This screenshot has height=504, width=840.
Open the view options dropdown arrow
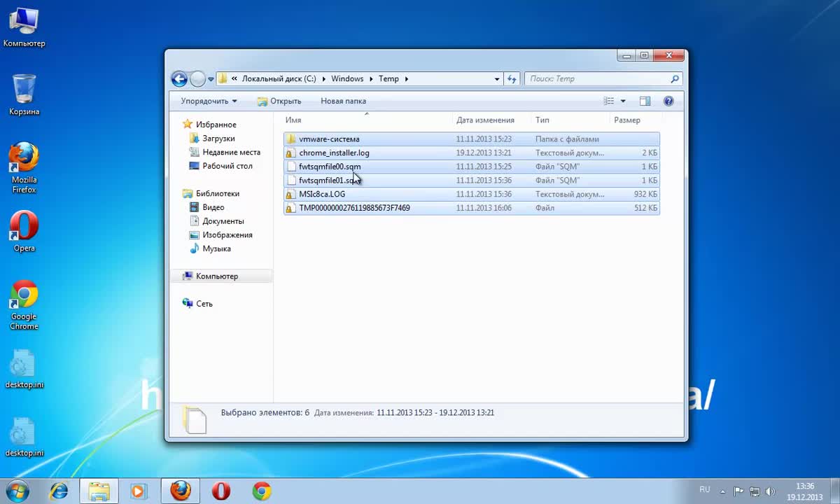coord(623,101)
